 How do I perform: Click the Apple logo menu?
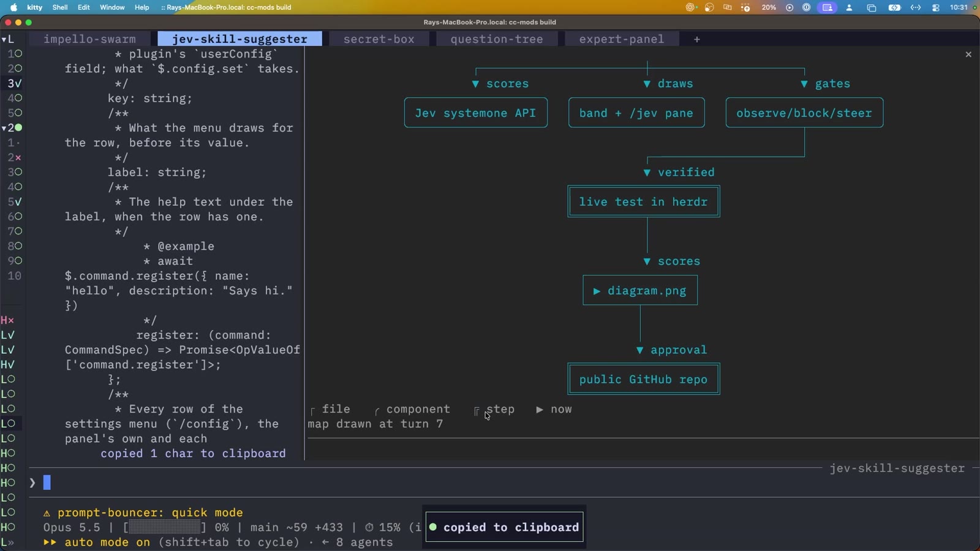coord(13,7)
